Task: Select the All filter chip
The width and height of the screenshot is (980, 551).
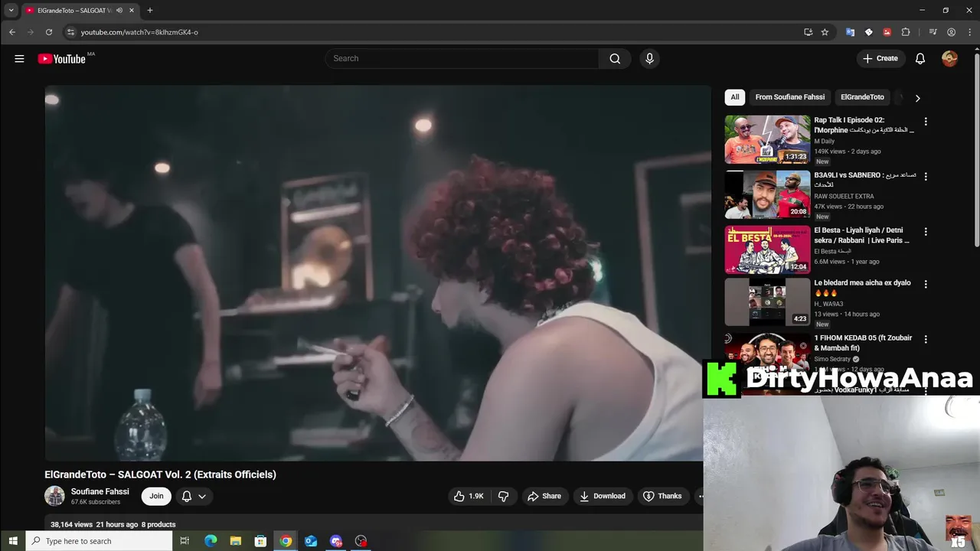Action: 735,97
